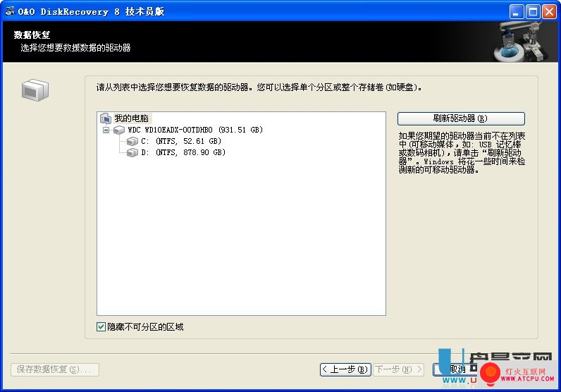Click the 保存数据恢复(S)... button

tap(55, 369)
